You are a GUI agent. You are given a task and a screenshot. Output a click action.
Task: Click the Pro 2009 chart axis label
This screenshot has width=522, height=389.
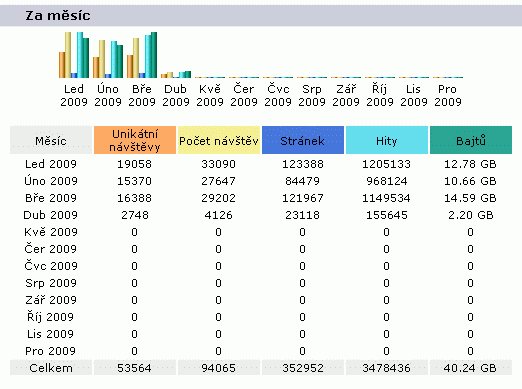448,95
